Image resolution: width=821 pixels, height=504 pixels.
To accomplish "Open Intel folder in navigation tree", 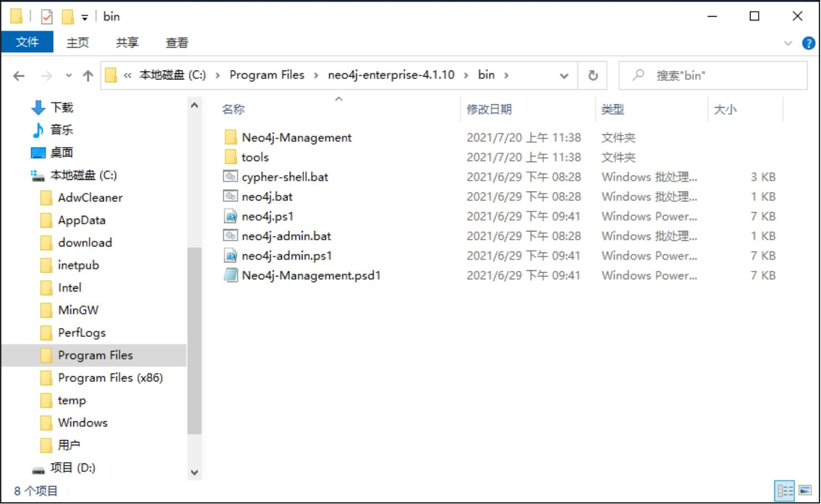I will 69,288.
